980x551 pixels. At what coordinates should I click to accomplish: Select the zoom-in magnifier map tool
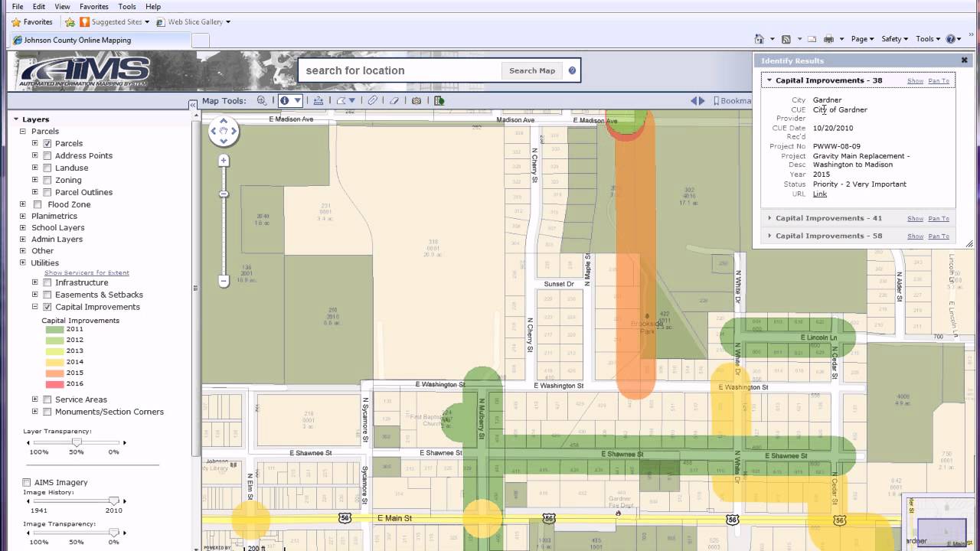(x=262, y=100)
